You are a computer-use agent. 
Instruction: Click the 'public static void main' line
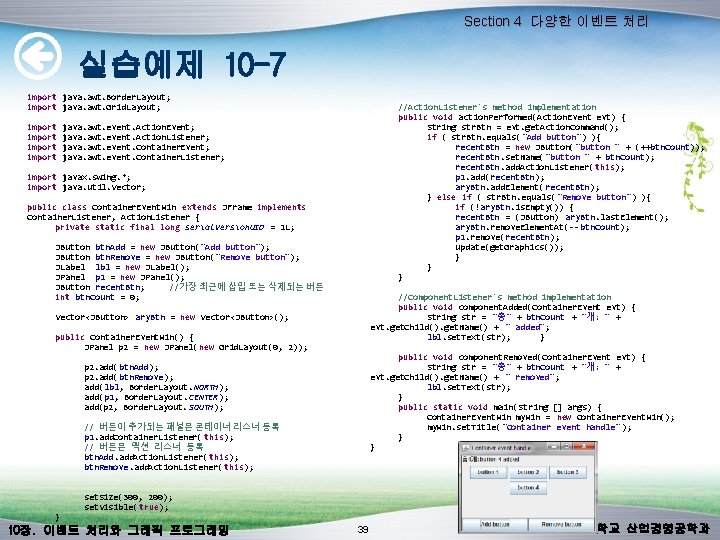500,407
